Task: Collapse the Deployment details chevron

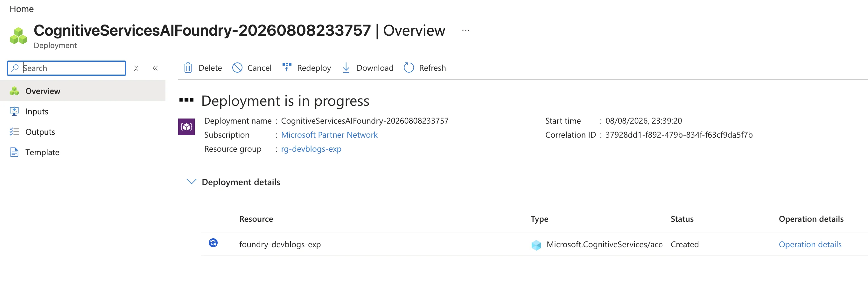Action: 192,182
